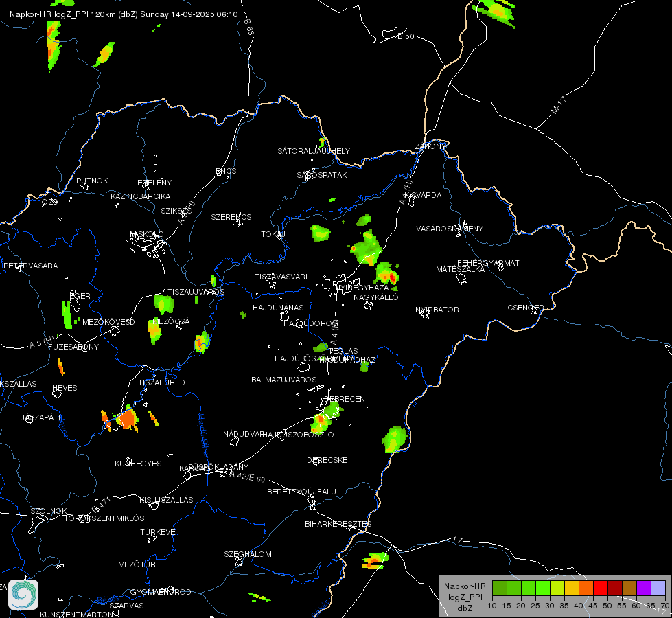Click the KISÚJSZÁLLÁS label
The height and width of the screenshot is (618, 672).
coord(166,500)
